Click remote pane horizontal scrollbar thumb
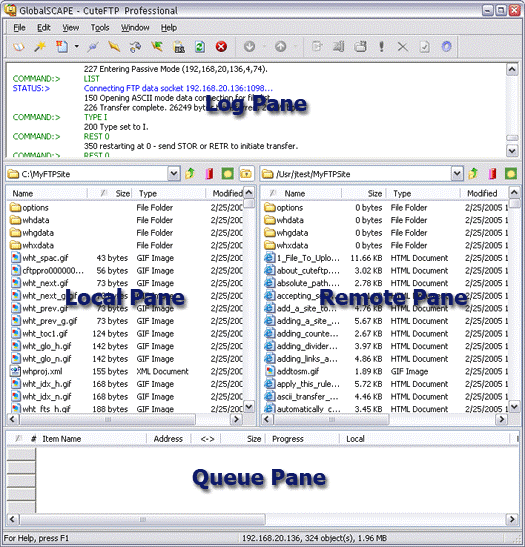The width and height of the screenshot is (525, 547). pyautogui.click(x=331, y=419)
